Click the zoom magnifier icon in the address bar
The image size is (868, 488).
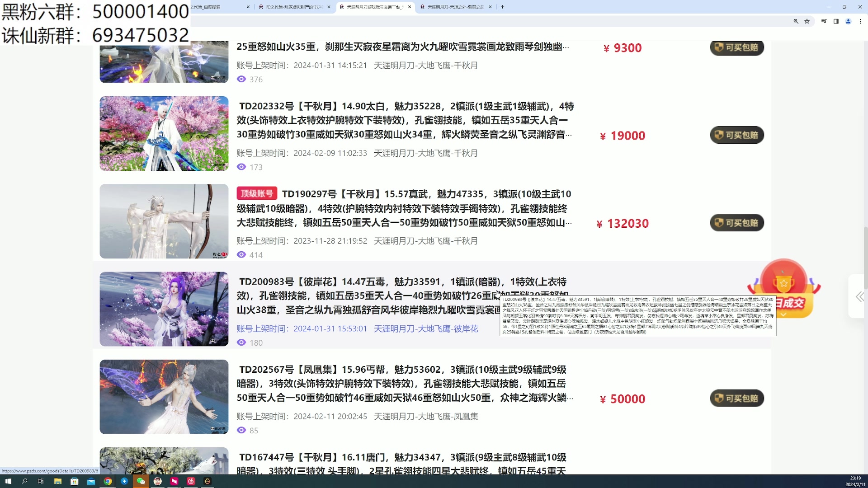tap(796, 21)
